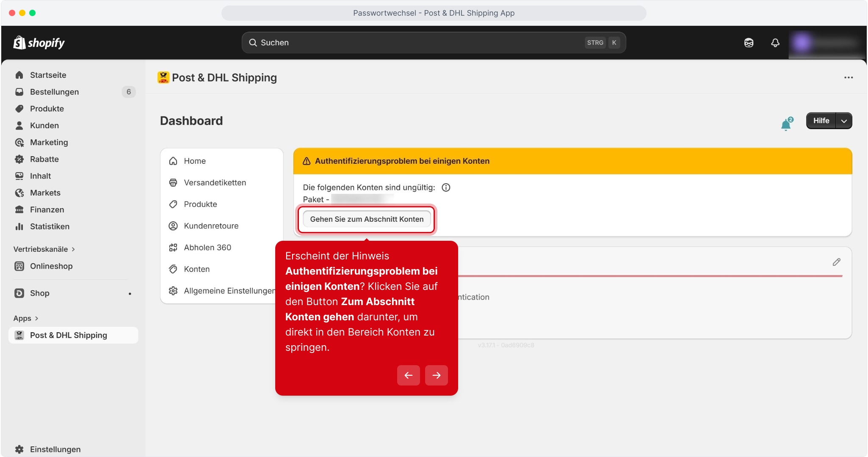Click the Einstellungen gear icon
Screen dimensions: 868x457
point(19,449)
